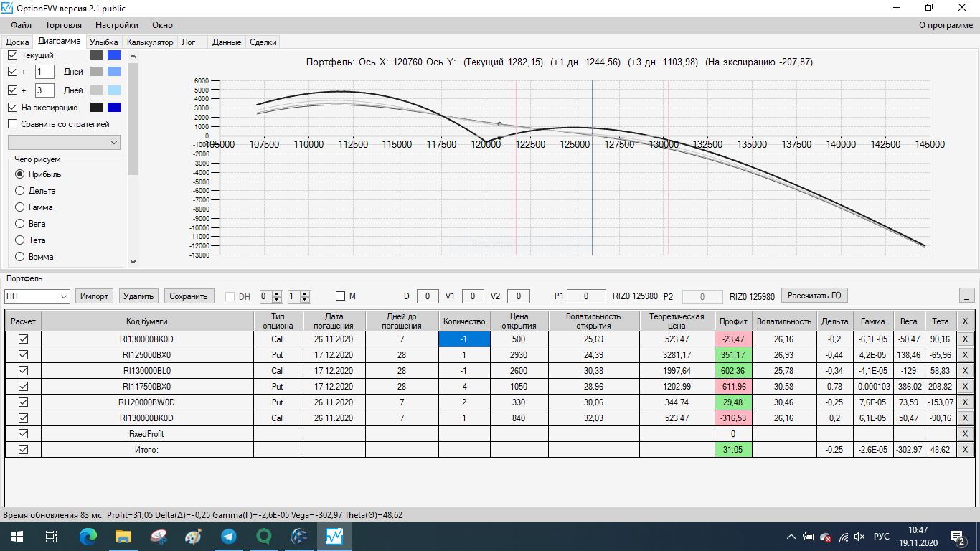This screenshot has width=980, height=551.
Task: Click the Профит column header
Action: click(x=733, y=321)
